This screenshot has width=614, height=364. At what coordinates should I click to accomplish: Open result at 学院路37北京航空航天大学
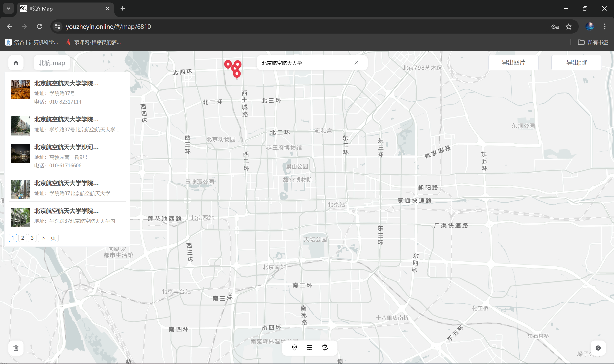pos(67,188)
